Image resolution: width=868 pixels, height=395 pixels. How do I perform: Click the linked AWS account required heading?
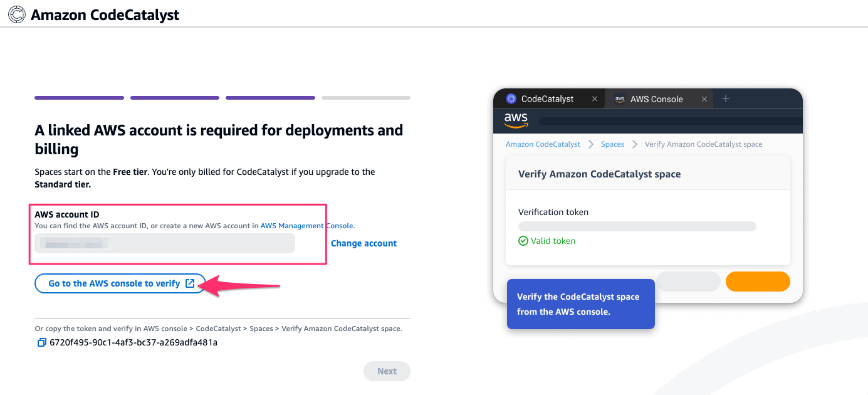(x=219, y=140)
